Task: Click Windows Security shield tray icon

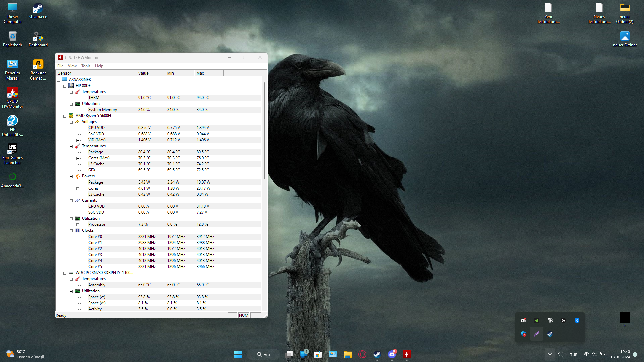Action: (x=523, y=334)
